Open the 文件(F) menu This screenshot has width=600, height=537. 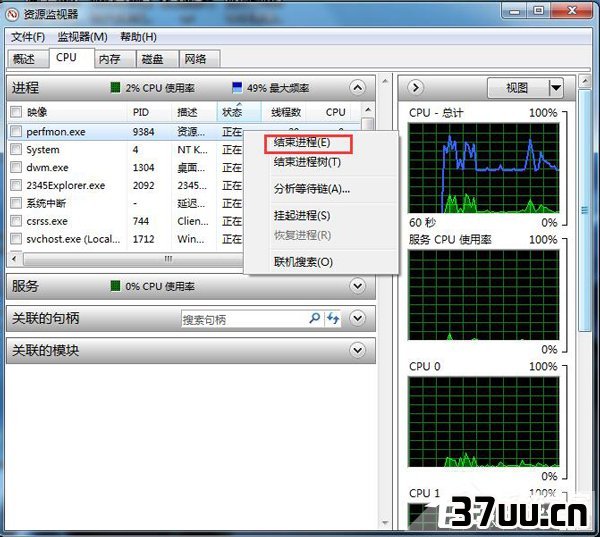(x=28, y=37)
